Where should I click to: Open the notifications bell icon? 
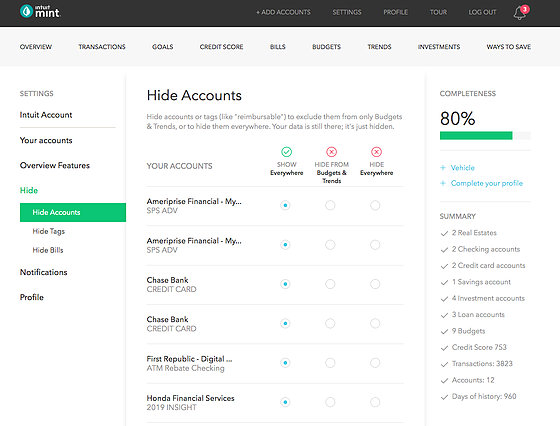(x=520, y=14)
